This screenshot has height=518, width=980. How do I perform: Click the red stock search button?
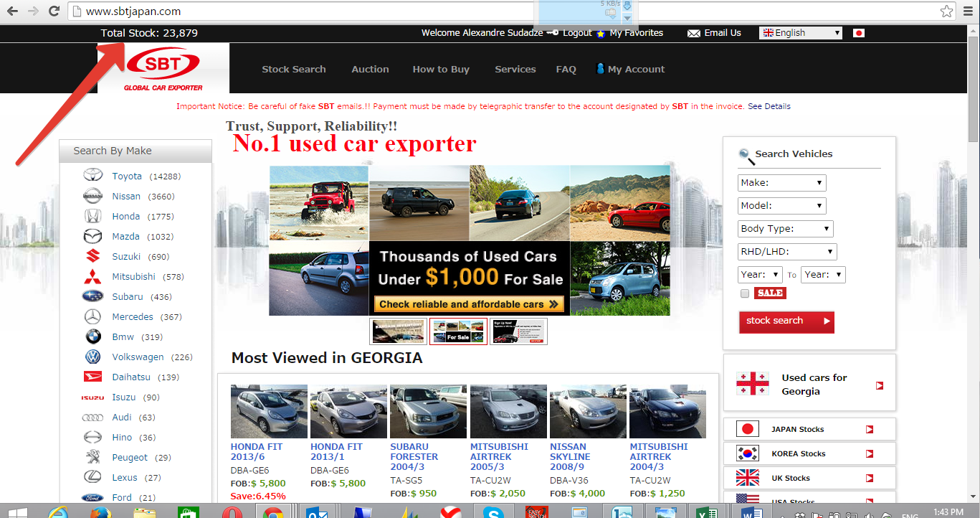point(786,321)
